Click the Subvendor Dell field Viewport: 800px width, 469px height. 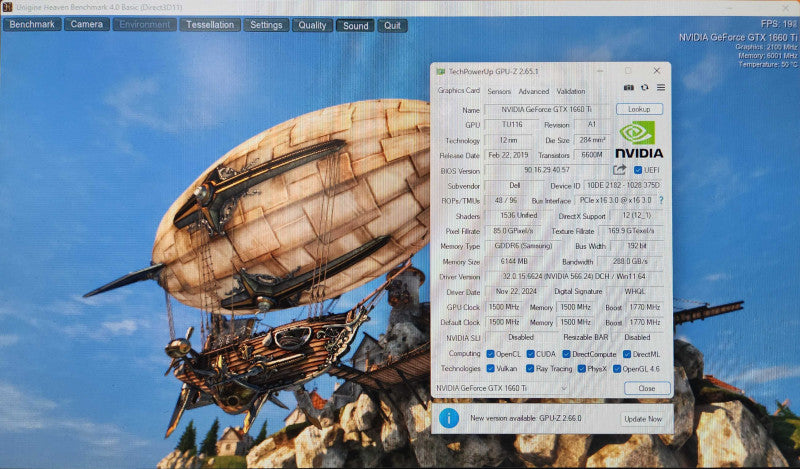[x=514, y=185]
